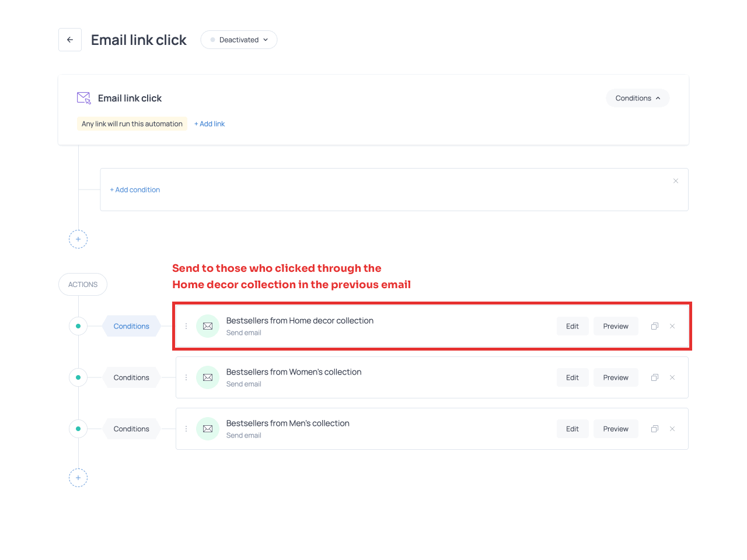Click Add condition link
747x560 pixels.
coord(135,190)
